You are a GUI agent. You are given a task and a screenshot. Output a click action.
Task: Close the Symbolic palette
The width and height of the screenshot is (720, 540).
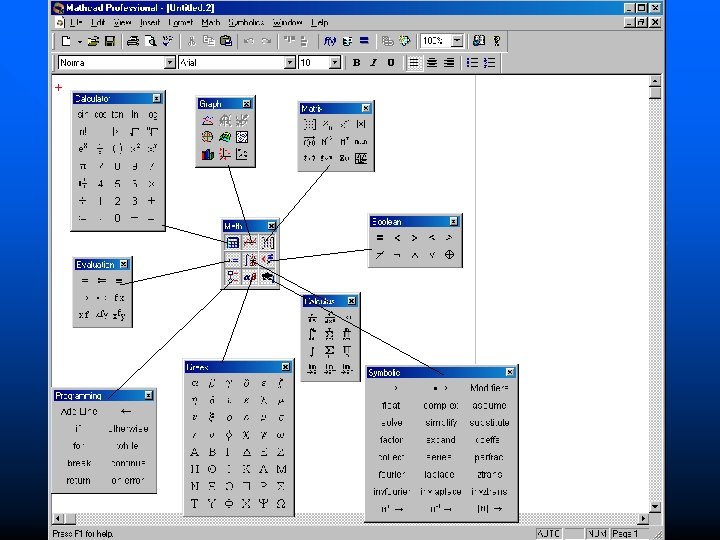point(510,372)
